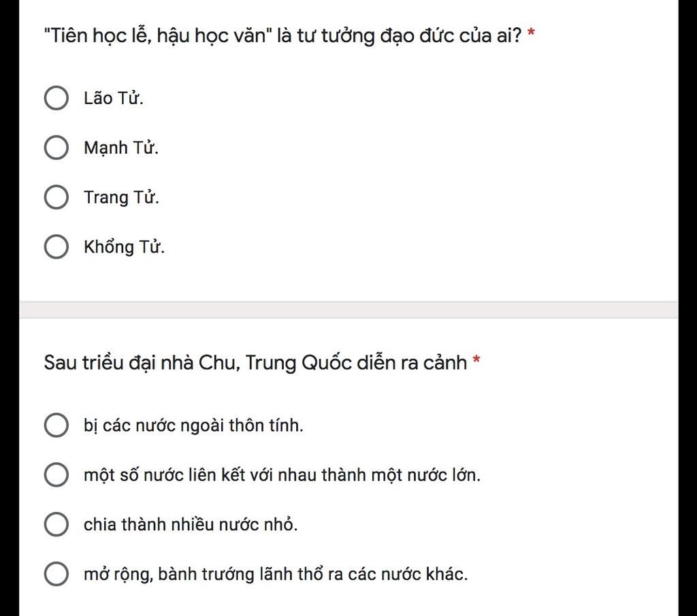
Task: Tick the Trang Tử radio circle
Action: (56, 197)
